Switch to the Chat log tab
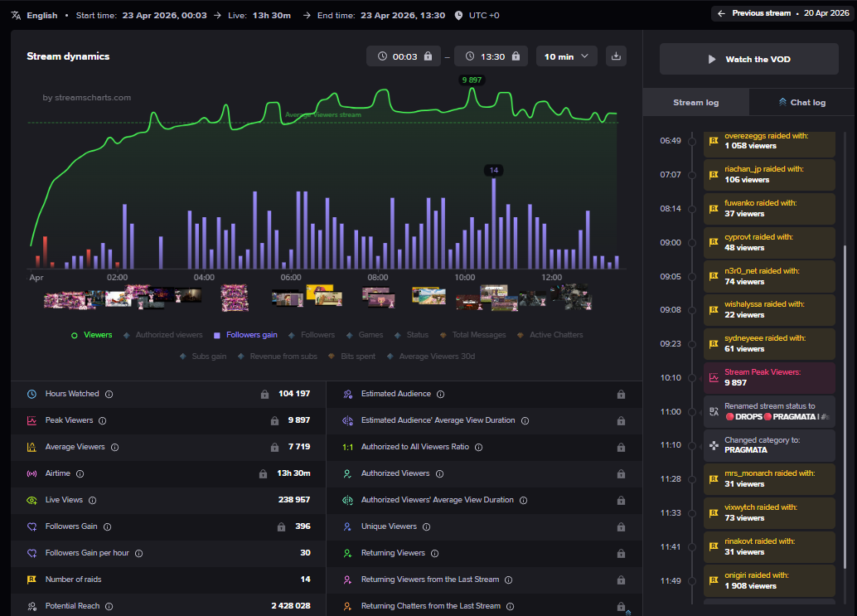Screen dimensions: 857x616 pyautogui.click(x=802, y=102)
